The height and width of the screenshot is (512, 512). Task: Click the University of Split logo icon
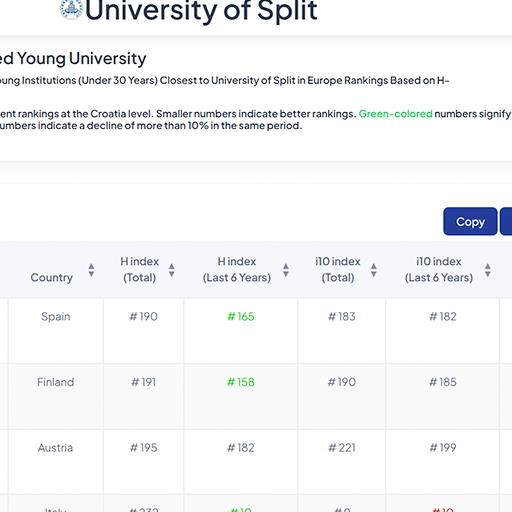(x=71, y=9)
